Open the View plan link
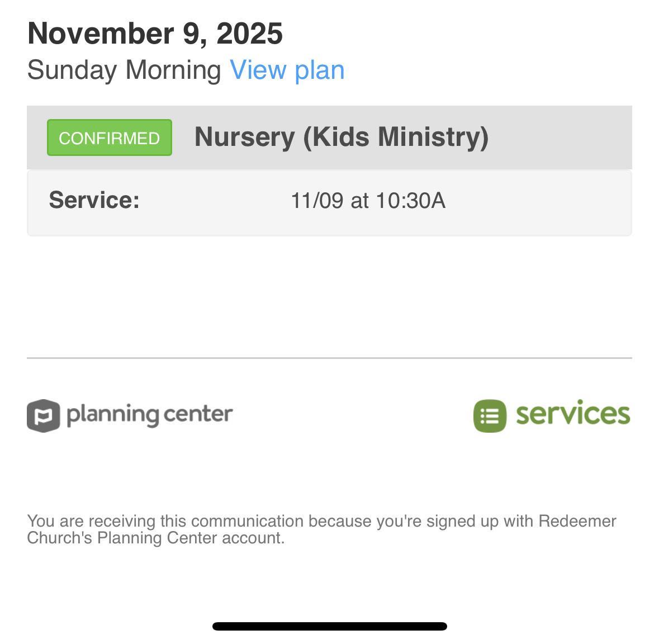The width and height of the screenshot is (659, 644). (287, 70)
